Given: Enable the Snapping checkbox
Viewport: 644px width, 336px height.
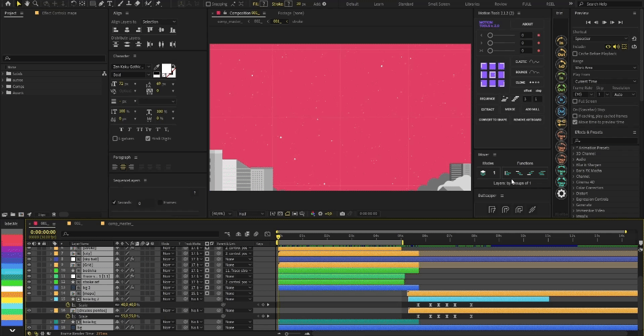Looking at the screenshot, I should click(208, 4).
